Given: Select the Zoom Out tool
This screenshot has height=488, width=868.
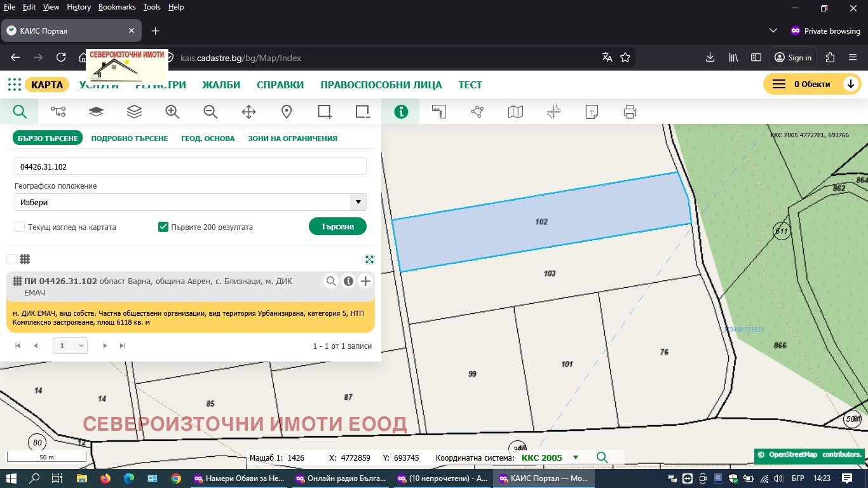Looking at the screenshot, I should (x=210, y=111).
